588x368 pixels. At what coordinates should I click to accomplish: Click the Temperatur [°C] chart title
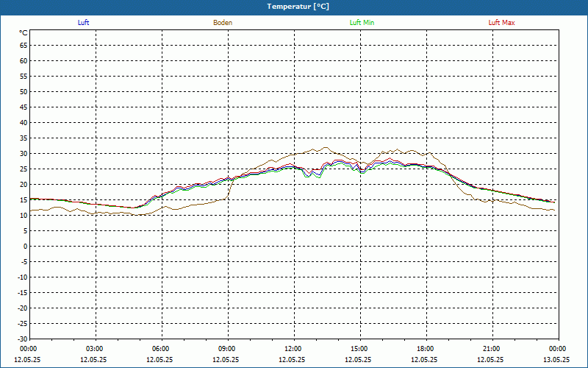[298, 7]
